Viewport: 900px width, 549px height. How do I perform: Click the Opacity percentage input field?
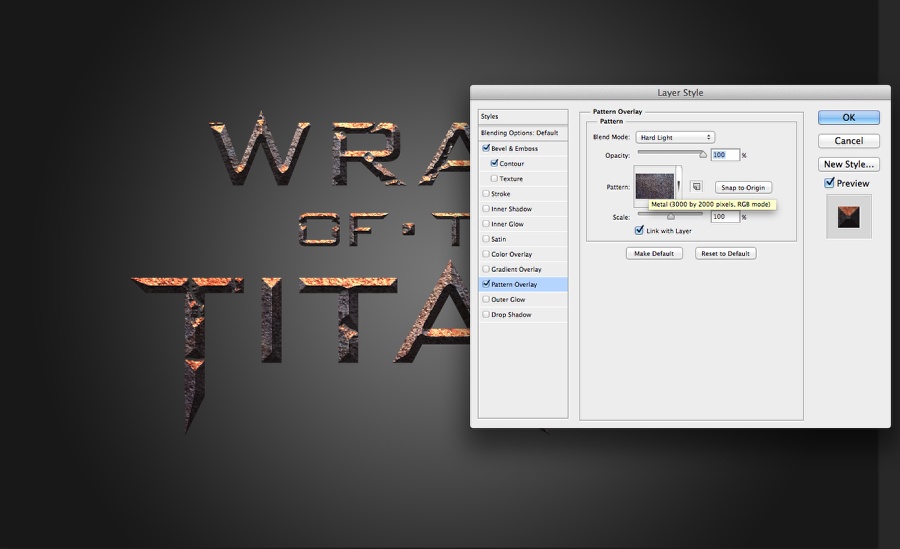tap(725, 154)
